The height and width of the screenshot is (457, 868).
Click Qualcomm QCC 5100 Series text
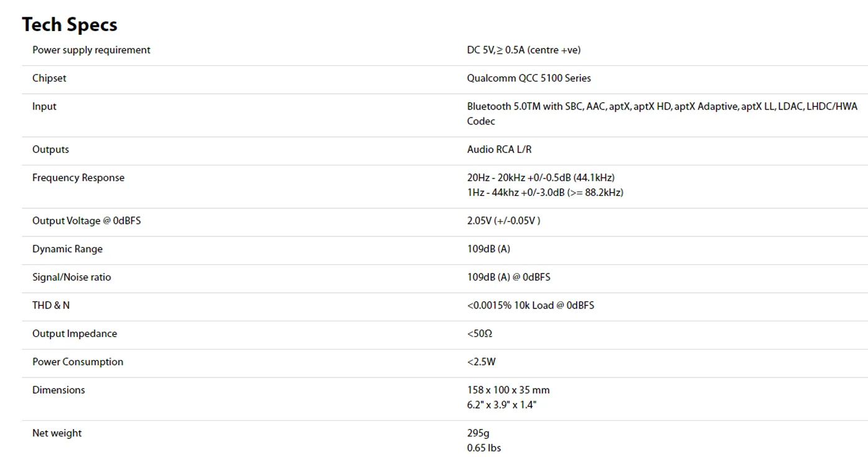click(x=529, y=78)
